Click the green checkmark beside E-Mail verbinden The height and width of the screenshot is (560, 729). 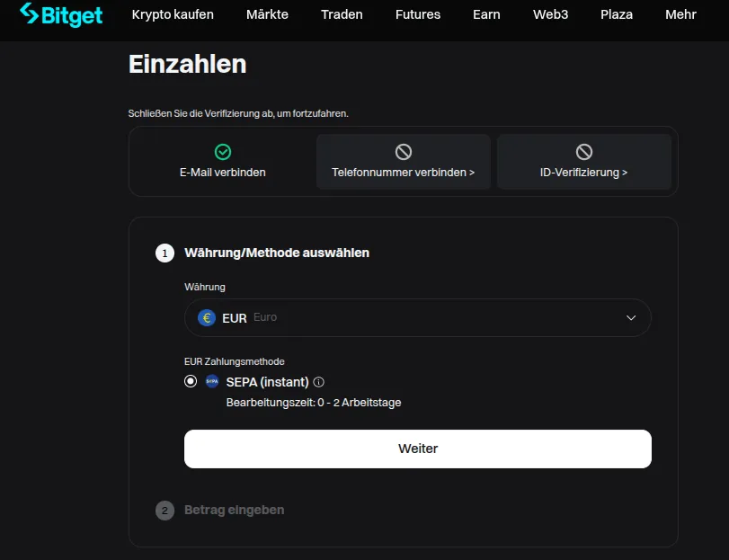point(221,150)
